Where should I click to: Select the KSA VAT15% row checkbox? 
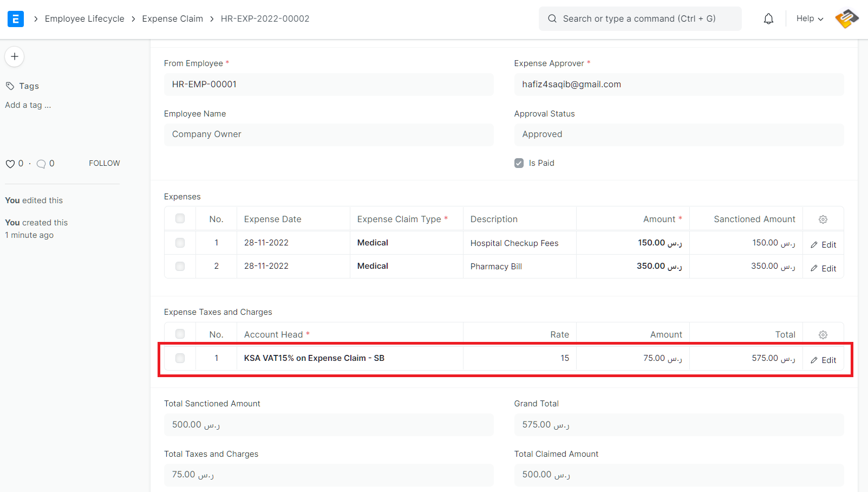coord(180,358)
